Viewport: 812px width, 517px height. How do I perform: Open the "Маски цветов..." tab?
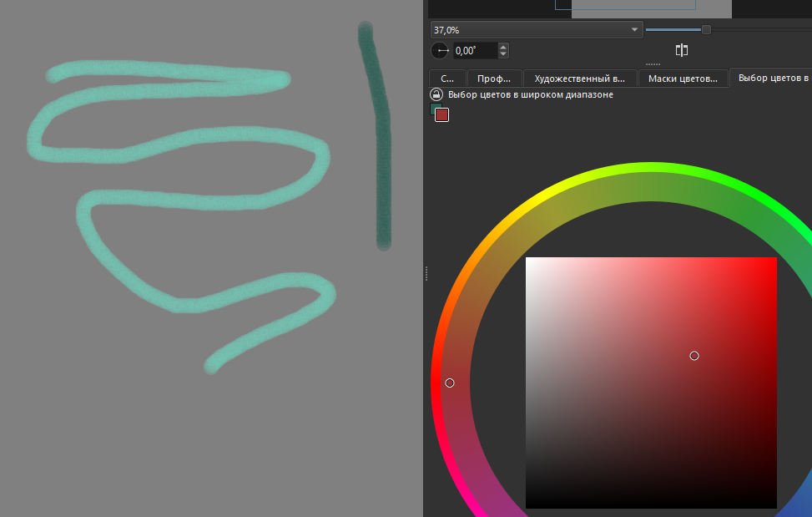pos(683,79)
